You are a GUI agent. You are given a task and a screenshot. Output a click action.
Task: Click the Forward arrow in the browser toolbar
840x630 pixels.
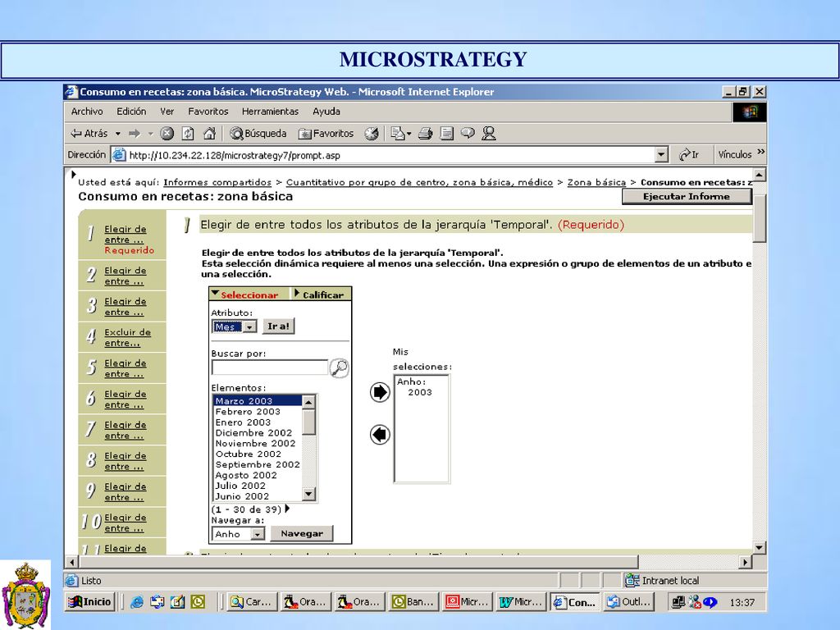(135, 134)
